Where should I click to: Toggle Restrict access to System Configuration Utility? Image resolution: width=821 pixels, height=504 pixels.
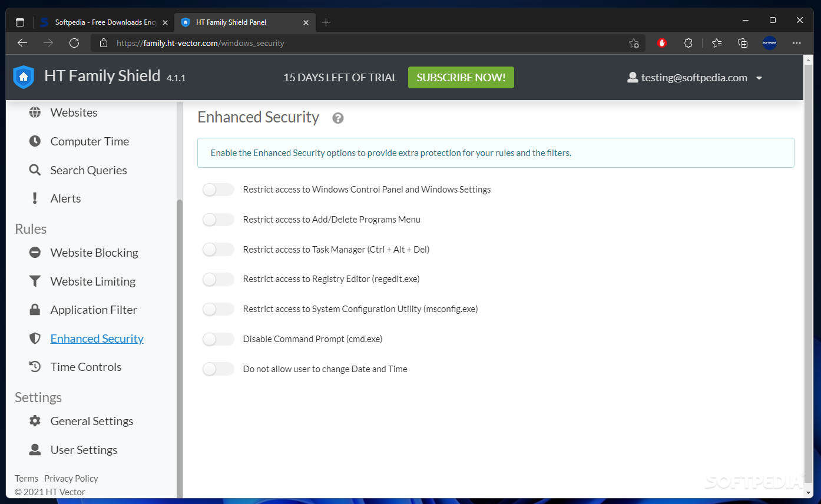(x=219, y=309)
